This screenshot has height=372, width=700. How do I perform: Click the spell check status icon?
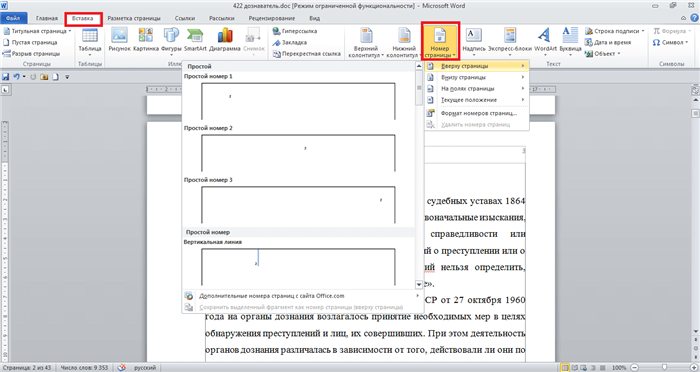tap(121, 368)
